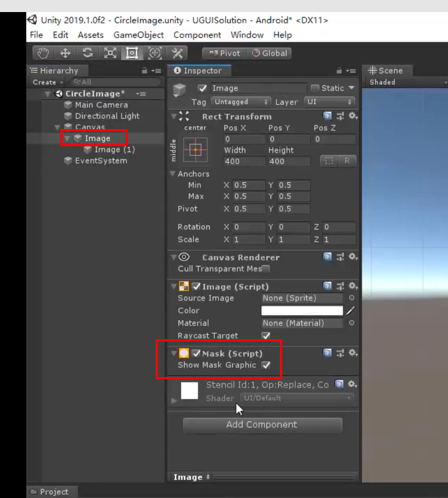
Task: Collapse the CircleImage scene tree
Action: [48, 94]
